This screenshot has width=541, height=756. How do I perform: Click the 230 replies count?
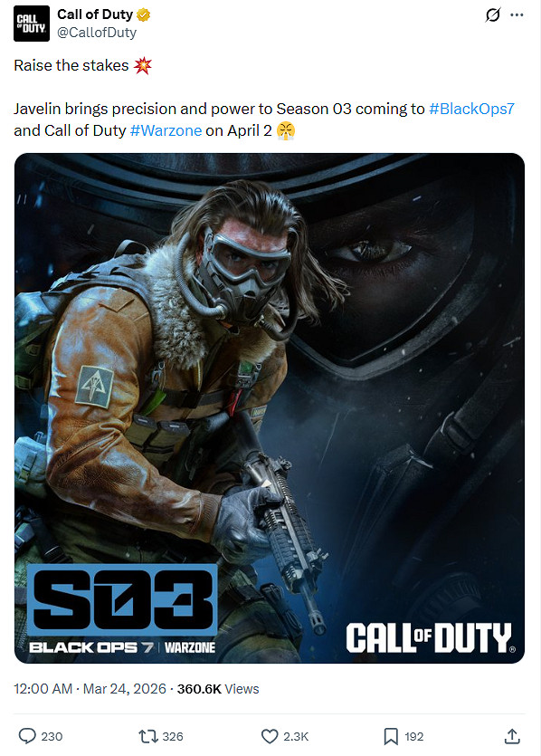tap(52, 736)
